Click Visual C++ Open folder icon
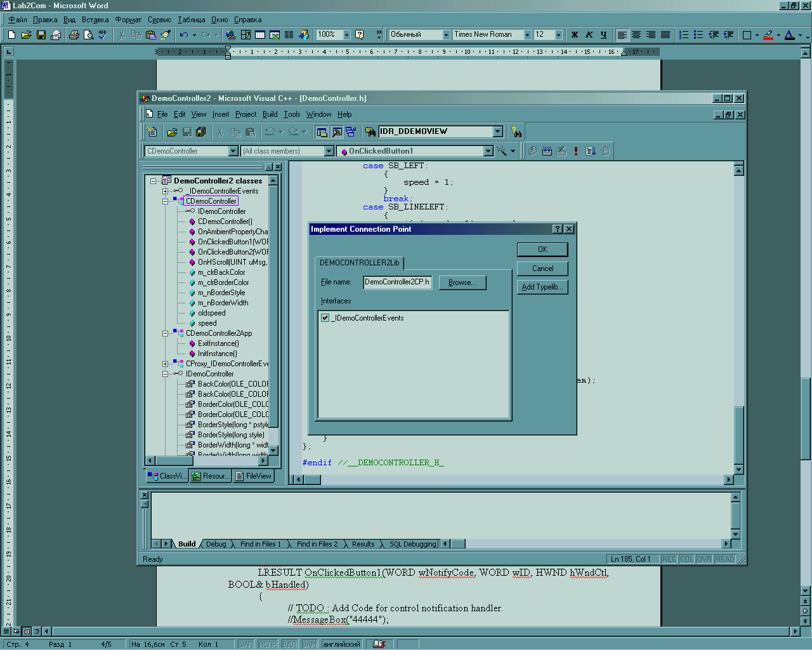This screenshot has width=812, height=650. [172, 132]
